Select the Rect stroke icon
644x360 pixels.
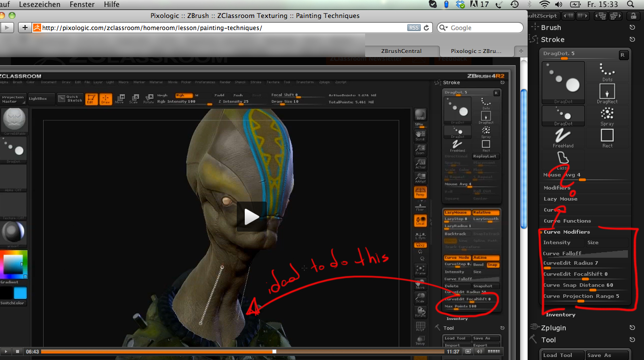click(607, 137)
